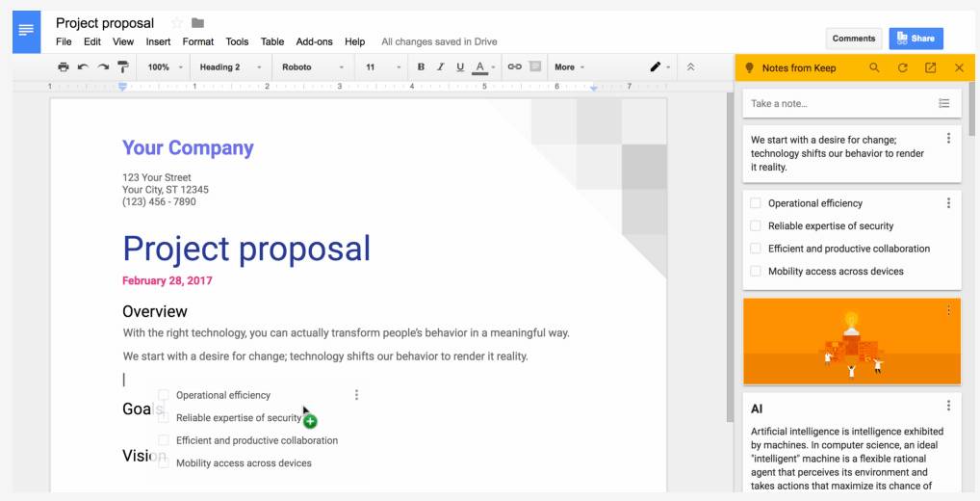Toggle bold formatting

coord(421,67)
